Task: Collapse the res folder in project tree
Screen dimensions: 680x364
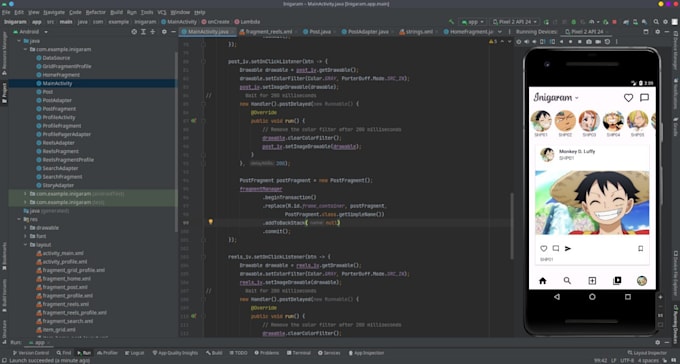Action: (x=19, y=219)
